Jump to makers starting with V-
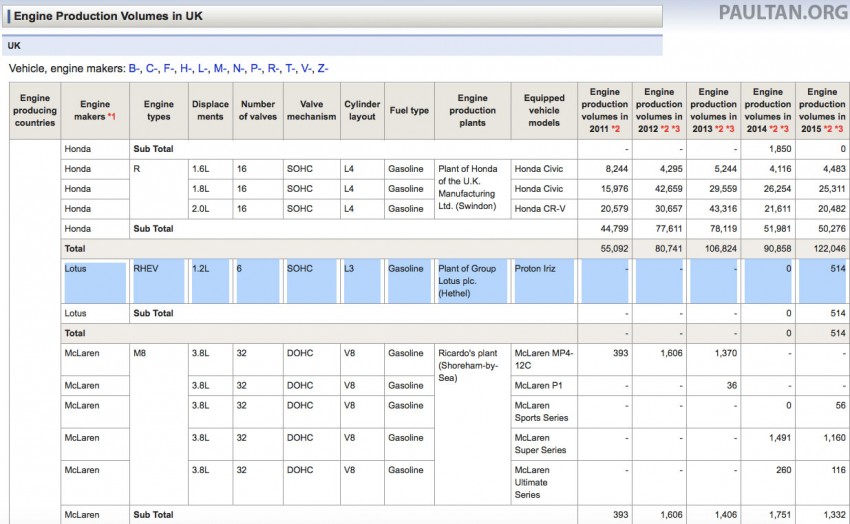Screen dimensions: 850x524 307,69
